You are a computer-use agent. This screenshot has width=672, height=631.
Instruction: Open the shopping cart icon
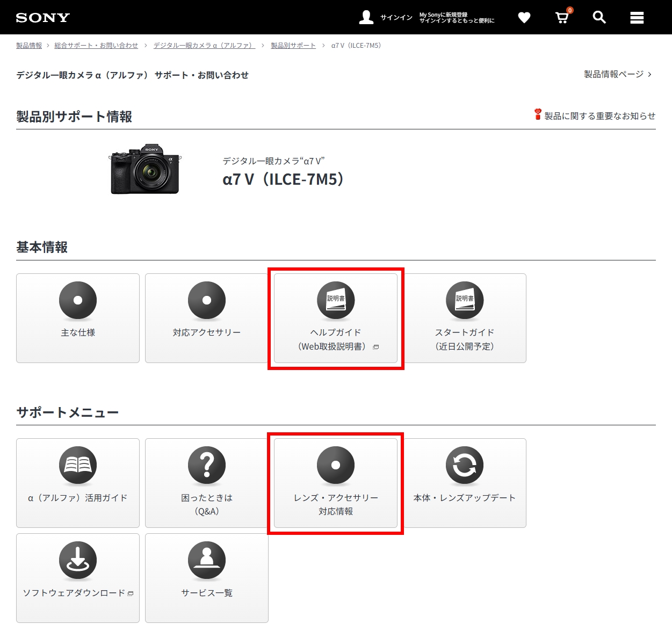562,18
